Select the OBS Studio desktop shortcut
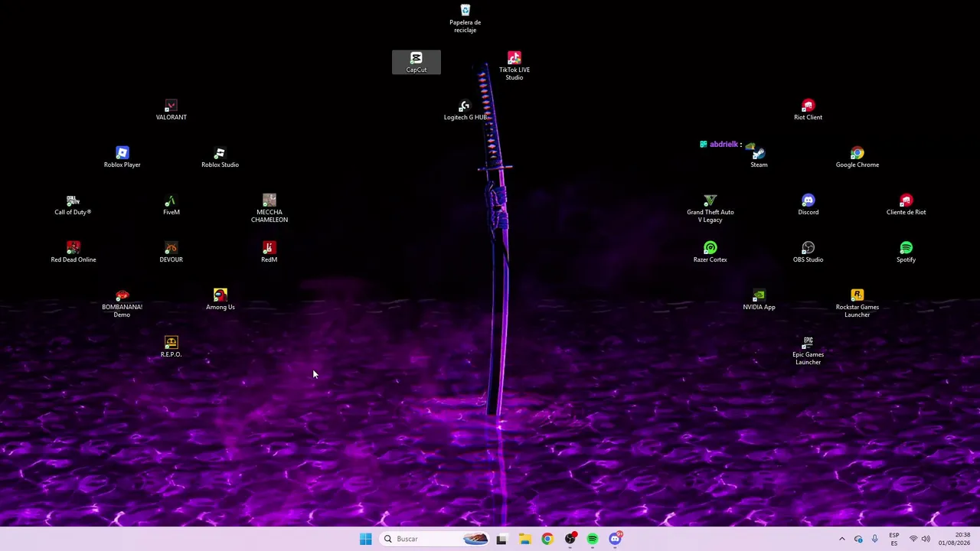This screenshot has width=980, height=551. (808, 252)
